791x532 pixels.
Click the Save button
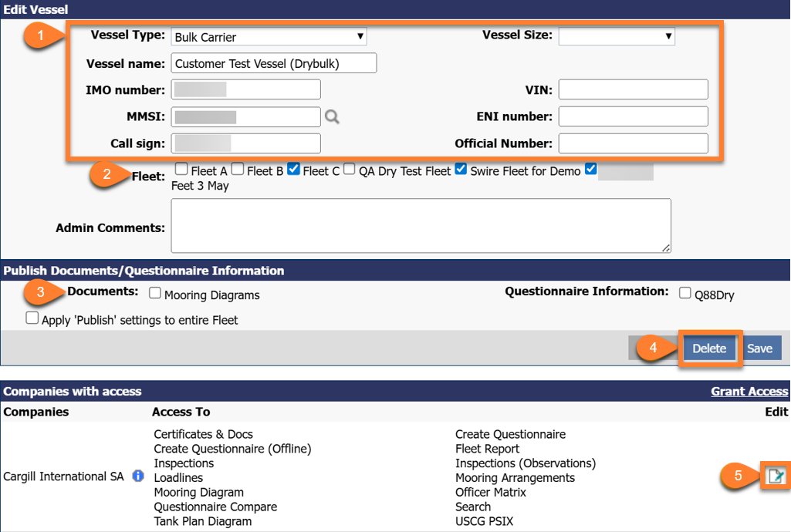761,348
